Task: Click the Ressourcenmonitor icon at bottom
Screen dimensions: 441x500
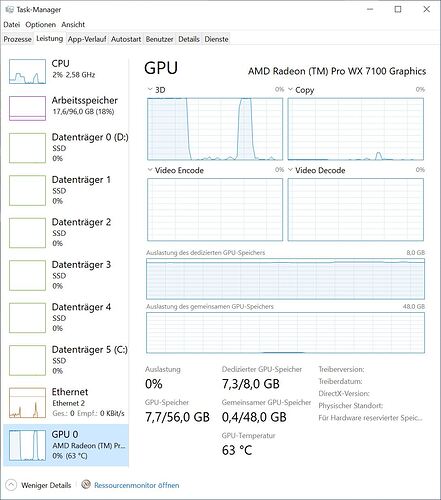Action: (x=86, y=484)
